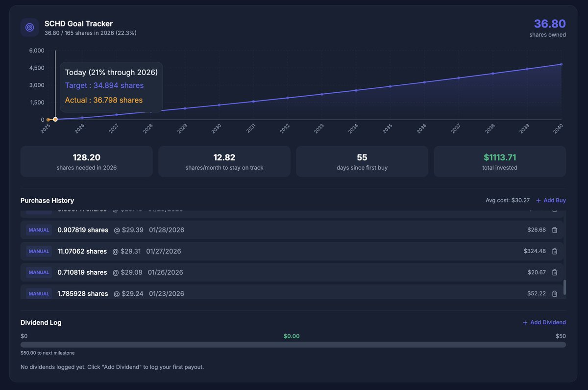Click the Purchase History heading

[x=47, y=201]
